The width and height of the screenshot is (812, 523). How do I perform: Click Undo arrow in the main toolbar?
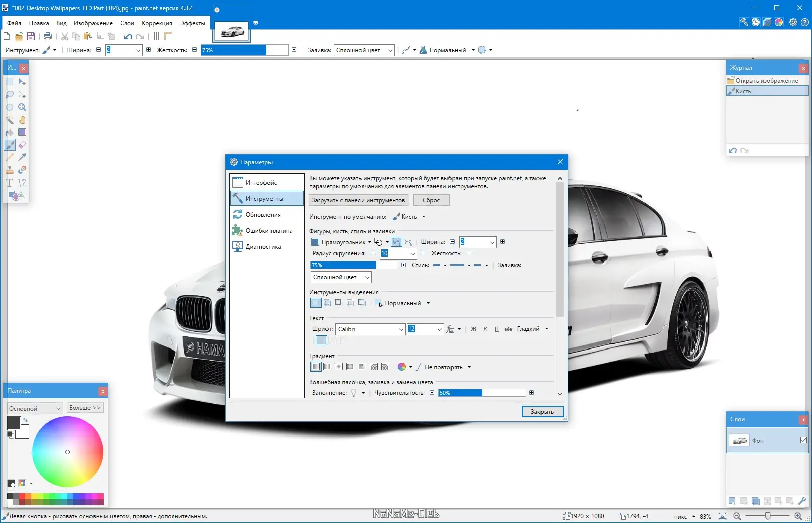(x=128, y=36)
